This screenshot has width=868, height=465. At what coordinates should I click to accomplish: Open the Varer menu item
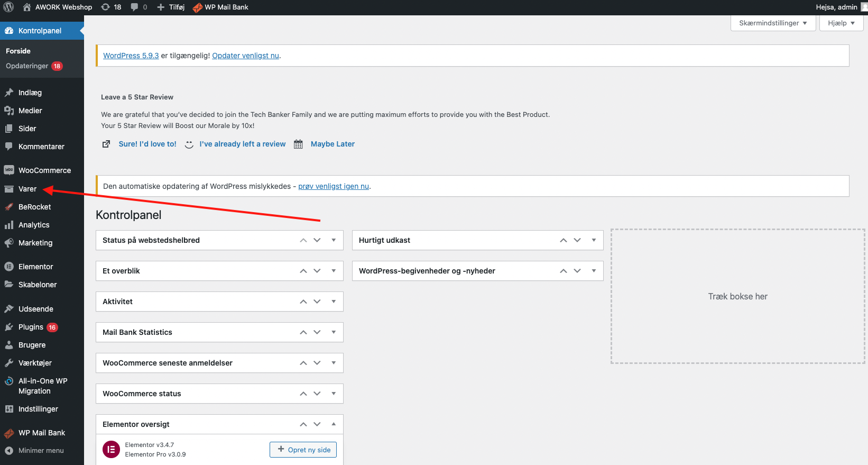pos(42,189)
